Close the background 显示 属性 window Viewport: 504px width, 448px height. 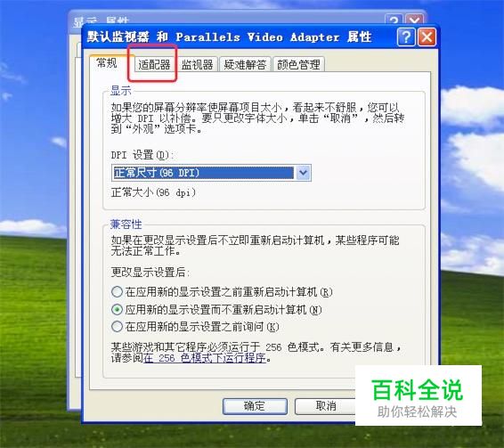414,20
